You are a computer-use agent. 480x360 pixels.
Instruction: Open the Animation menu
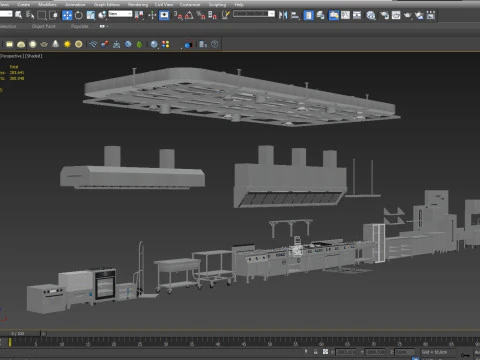coord(75,5)
